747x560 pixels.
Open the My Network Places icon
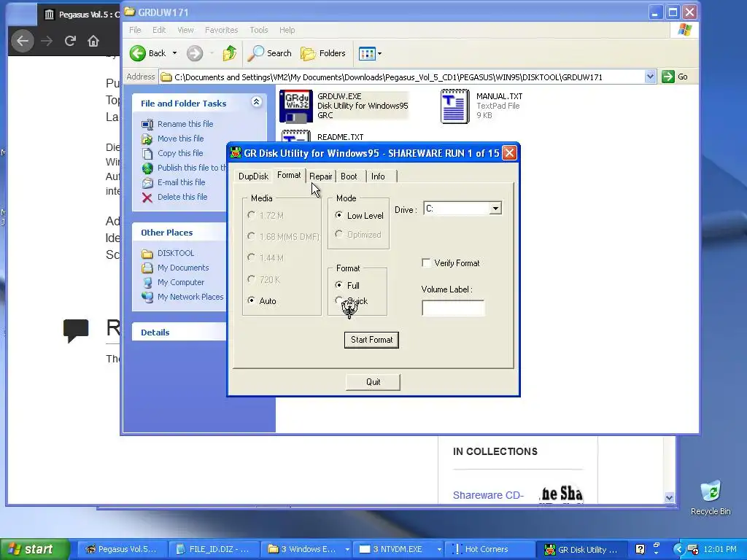coord(147,297)
